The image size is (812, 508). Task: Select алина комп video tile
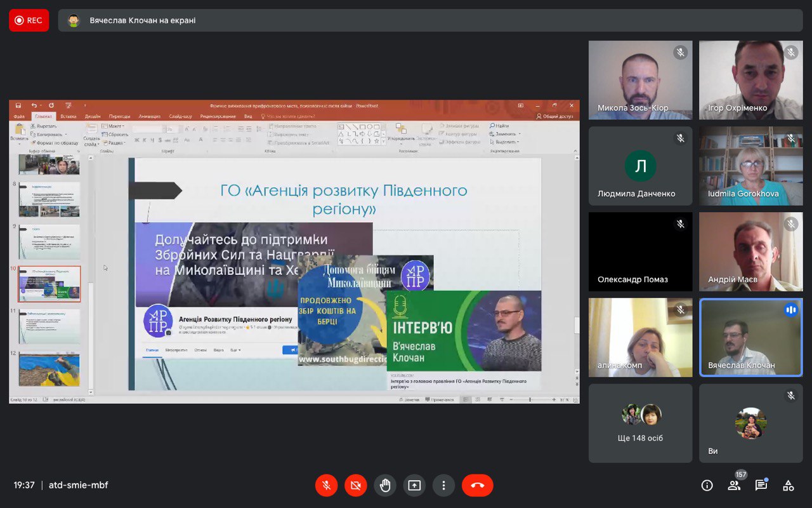click(x=641, y=338)
